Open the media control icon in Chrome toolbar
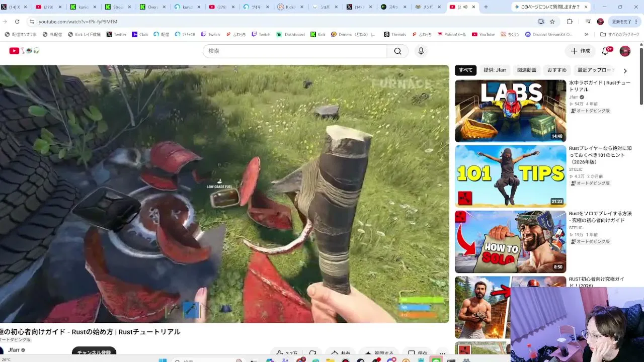Viewport: 644px width, 362px height. click(x=588, y=22)
